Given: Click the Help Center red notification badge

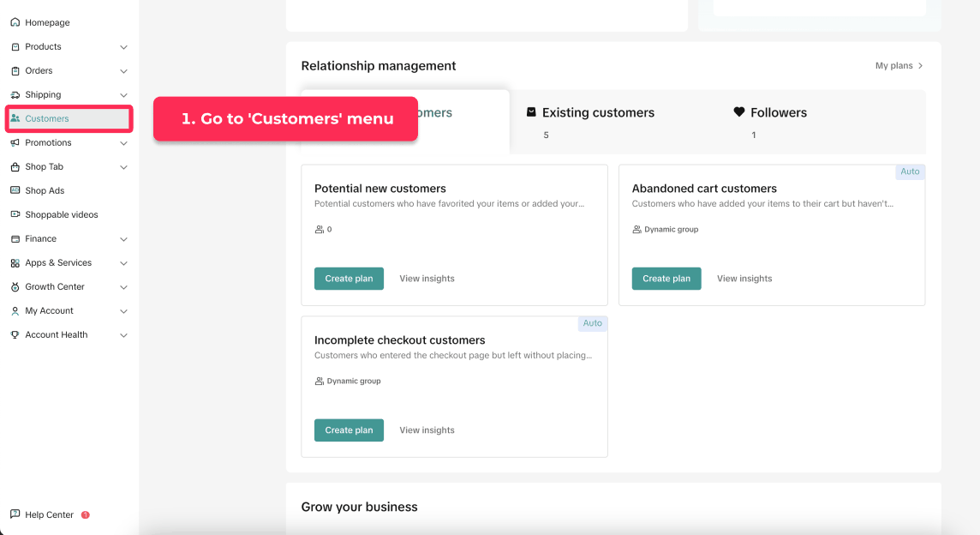Looking at the screenshot, I should point(86,515).
